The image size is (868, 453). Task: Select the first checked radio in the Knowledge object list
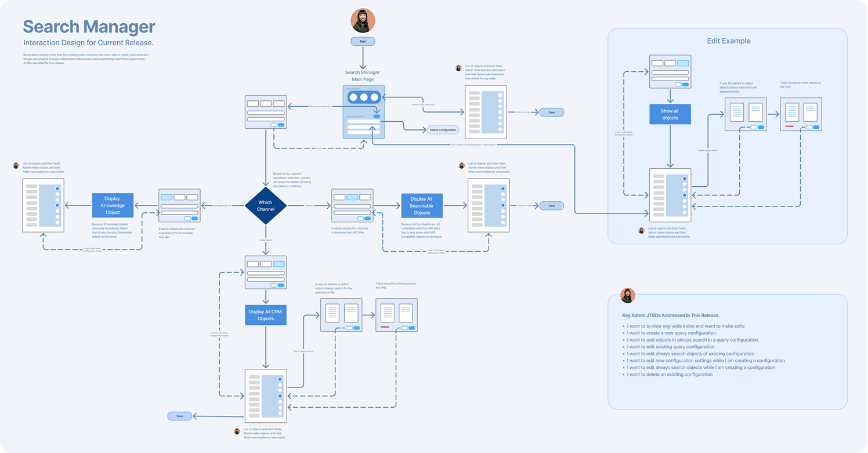[x=57, y=189]
